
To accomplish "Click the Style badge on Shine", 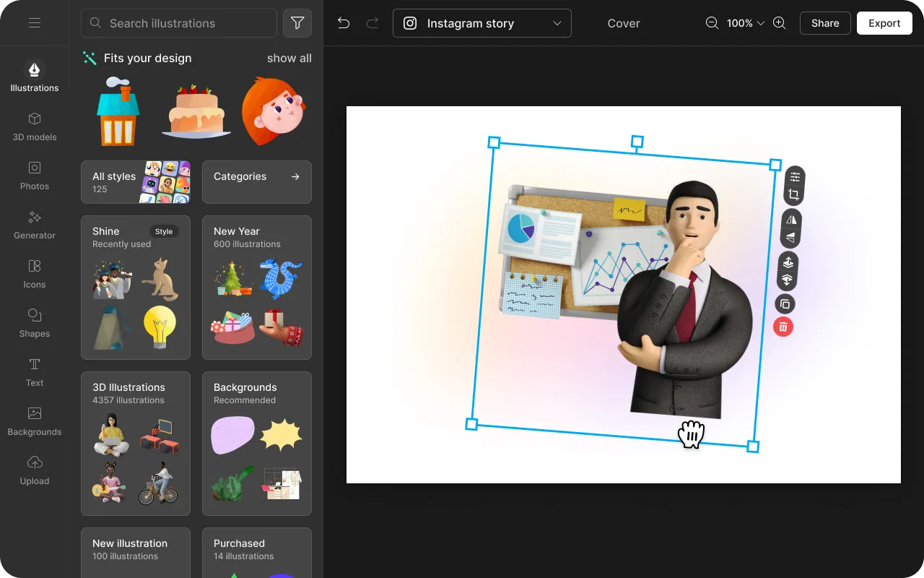I will [164, 231].
